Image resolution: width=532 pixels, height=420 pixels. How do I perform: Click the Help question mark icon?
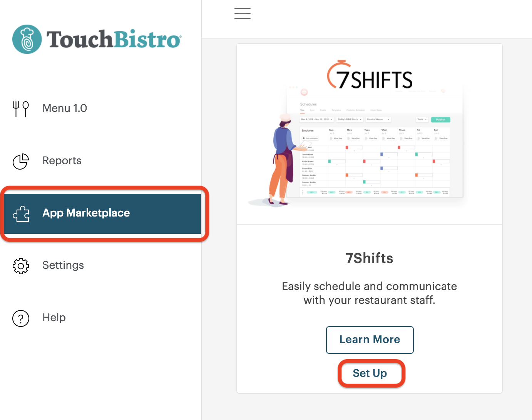[x=20, y=318]
